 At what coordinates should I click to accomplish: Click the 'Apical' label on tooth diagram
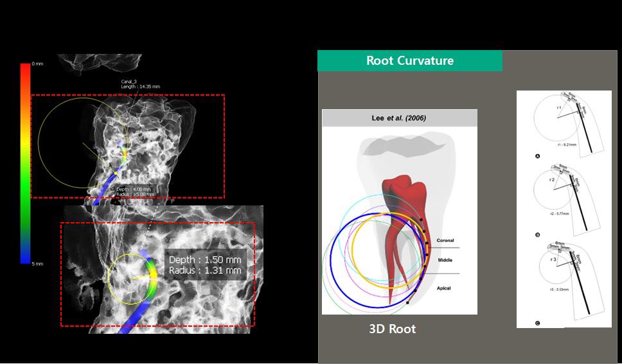coord(443,288)
